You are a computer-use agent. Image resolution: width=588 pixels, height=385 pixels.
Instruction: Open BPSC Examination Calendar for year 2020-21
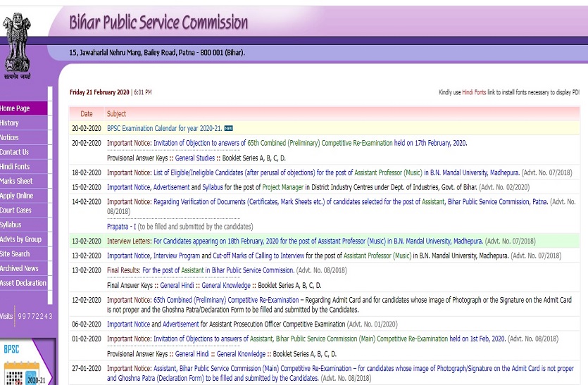pos(165,129)
